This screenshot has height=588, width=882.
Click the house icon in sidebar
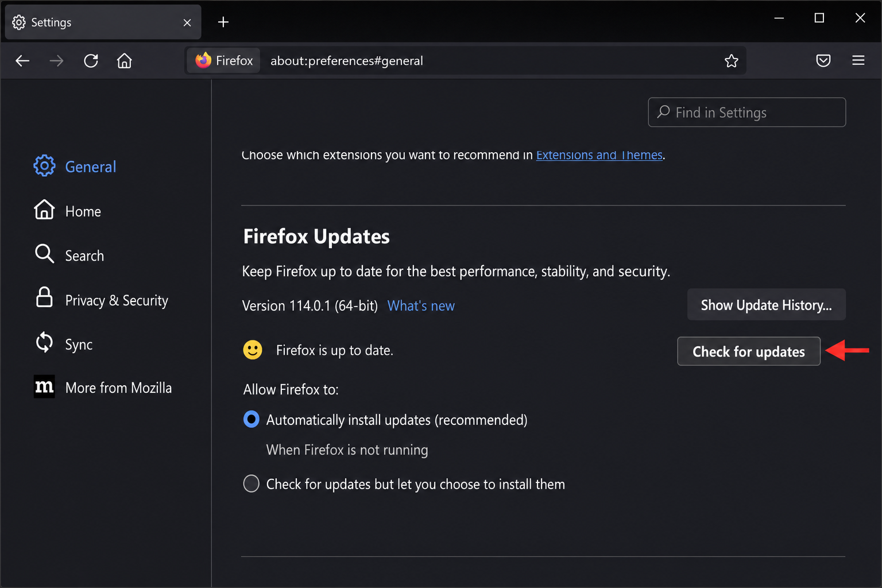44,210
